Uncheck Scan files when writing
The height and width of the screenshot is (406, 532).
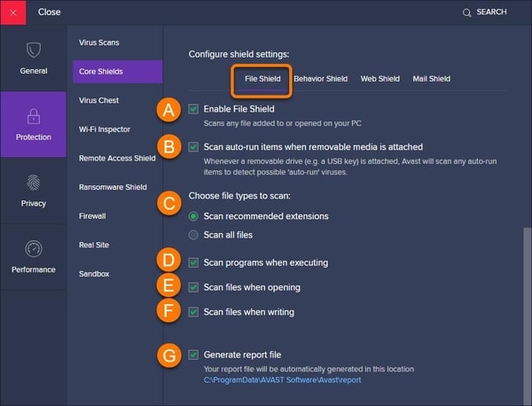[x=194, y=312]
